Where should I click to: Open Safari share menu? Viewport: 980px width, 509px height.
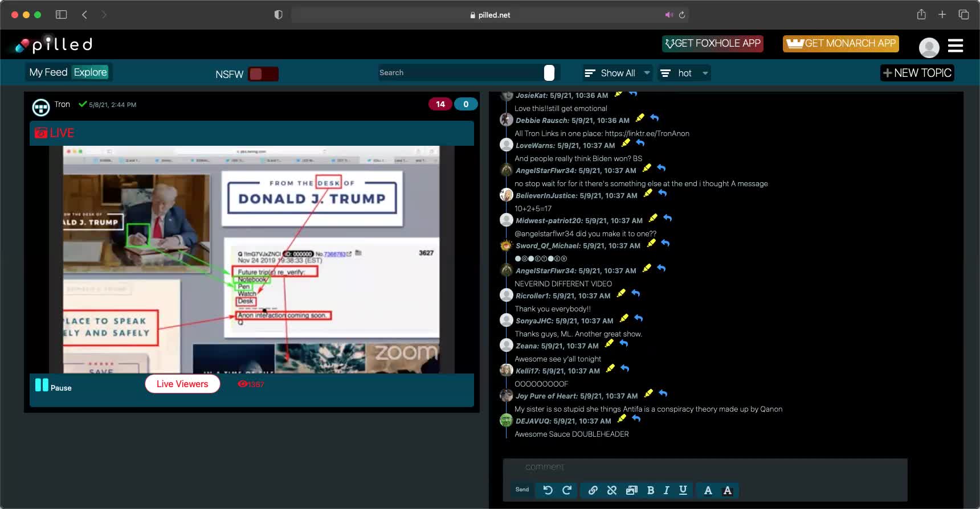coord(921,15)
